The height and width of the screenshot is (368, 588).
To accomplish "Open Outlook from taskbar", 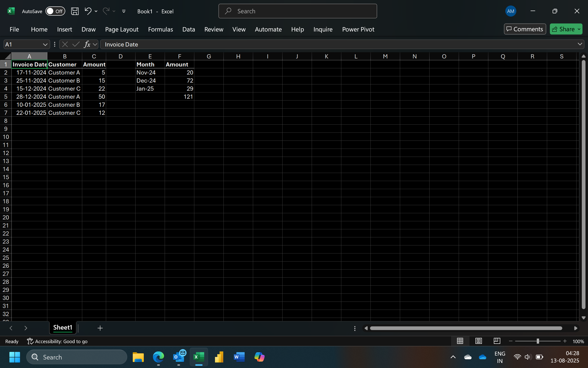I will pos(179,357).
